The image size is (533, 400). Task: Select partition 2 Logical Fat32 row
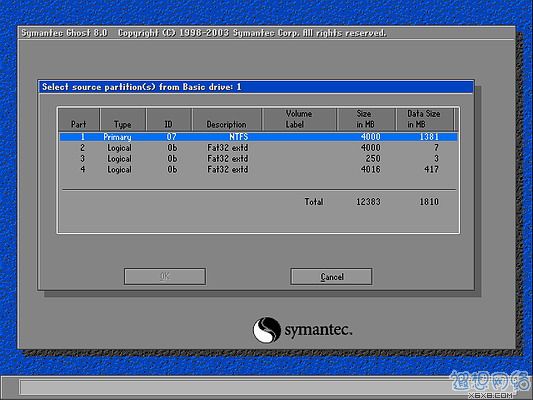(x=259, y=148)
